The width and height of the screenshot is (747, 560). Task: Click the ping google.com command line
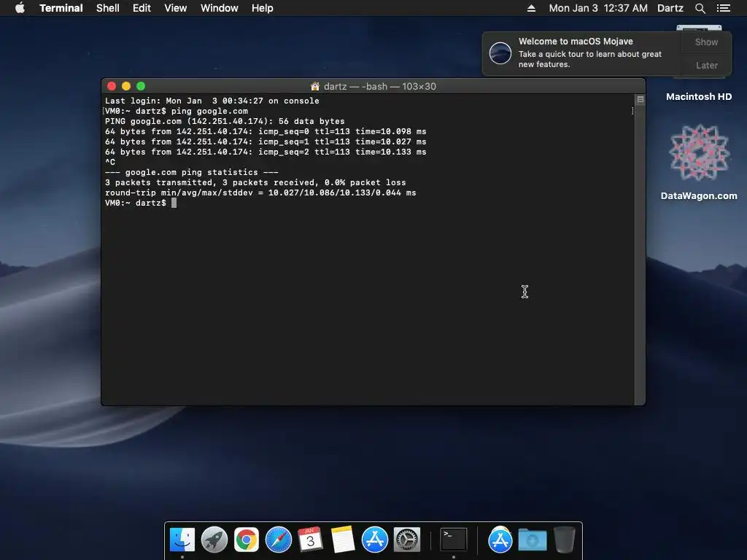coord(177,111)
